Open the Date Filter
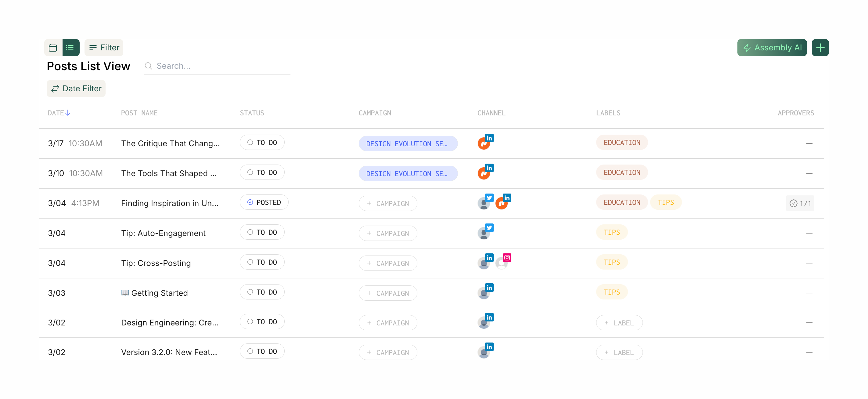Screen dimensions: 868x399 coord(76,88)
